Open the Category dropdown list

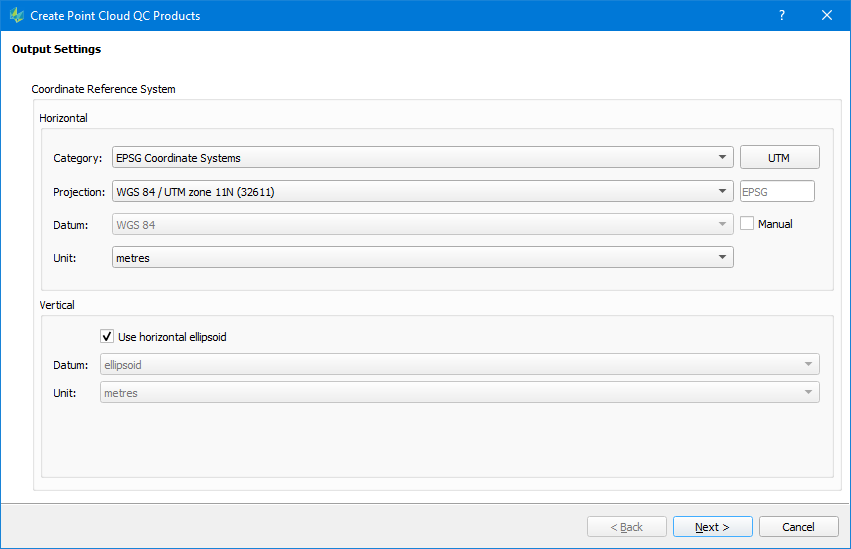tap(422, 157)
